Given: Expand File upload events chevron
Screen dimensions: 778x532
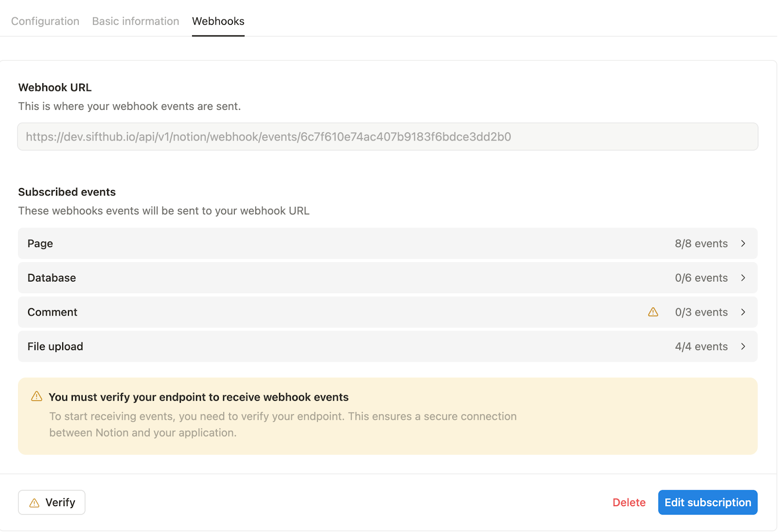Looking at the screenshot, I should coord(743,346).
